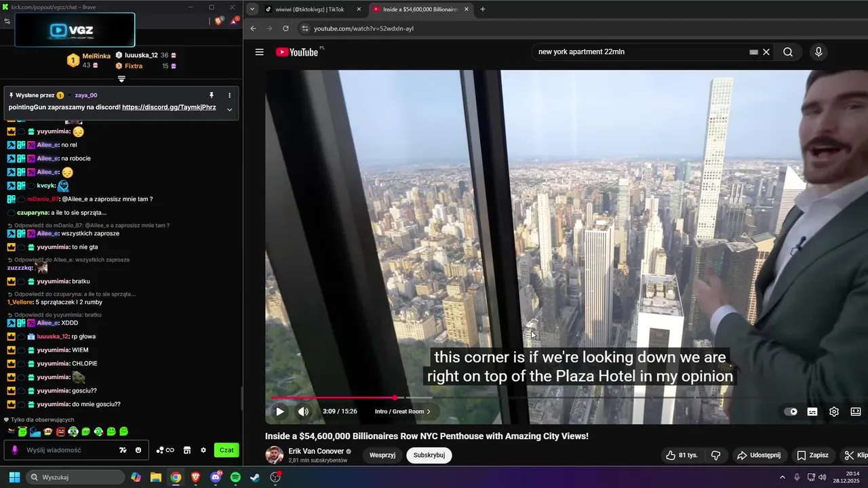Mute the YouTube video volume
Image resolution: width=868 pixels, height=488 pixels.
point(303,411)
